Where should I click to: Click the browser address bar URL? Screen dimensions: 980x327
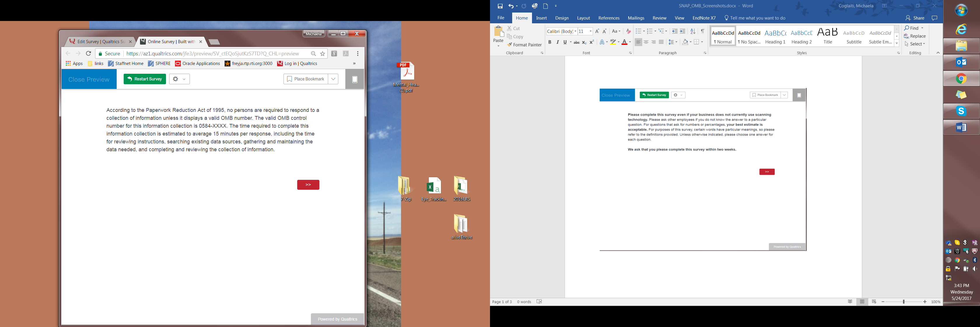pyautogui.click(x=213, y=54)
